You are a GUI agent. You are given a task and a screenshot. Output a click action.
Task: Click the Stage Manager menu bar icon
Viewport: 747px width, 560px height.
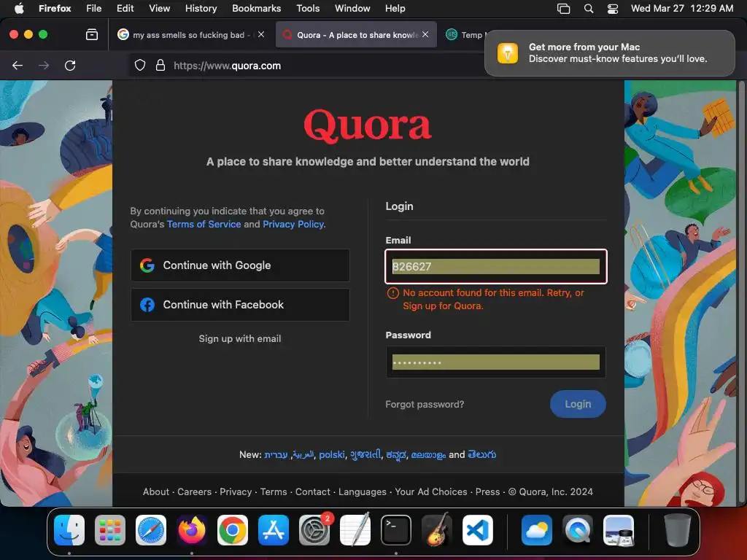[x=564, y=9]
